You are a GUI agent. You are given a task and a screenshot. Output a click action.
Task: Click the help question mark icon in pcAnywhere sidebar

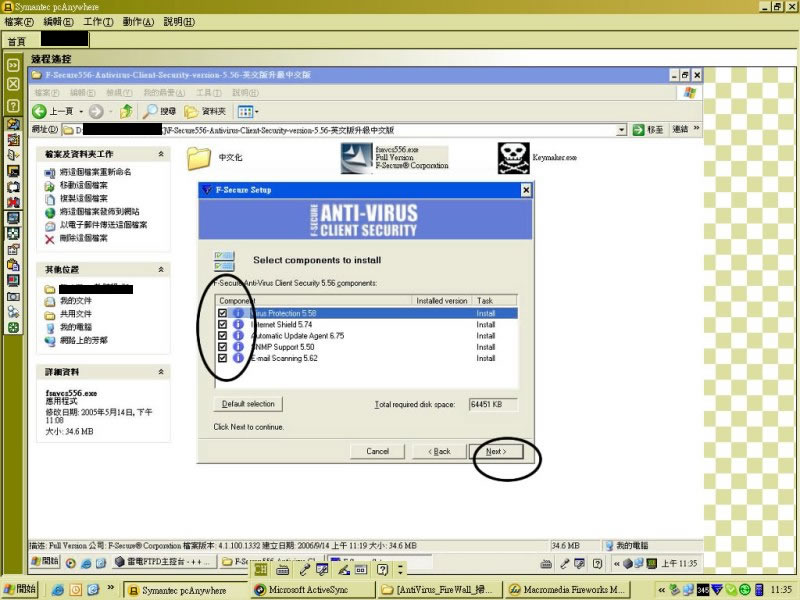pos(13,106)
